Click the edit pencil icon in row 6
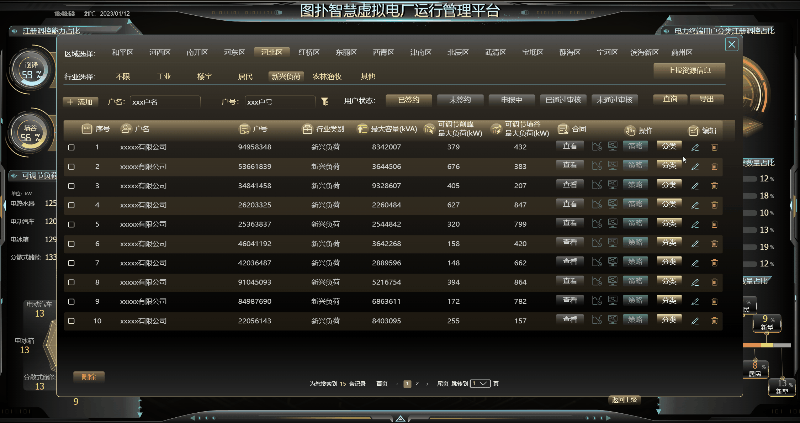This screenshot has width=800, height=423. [x=695, y=244]
